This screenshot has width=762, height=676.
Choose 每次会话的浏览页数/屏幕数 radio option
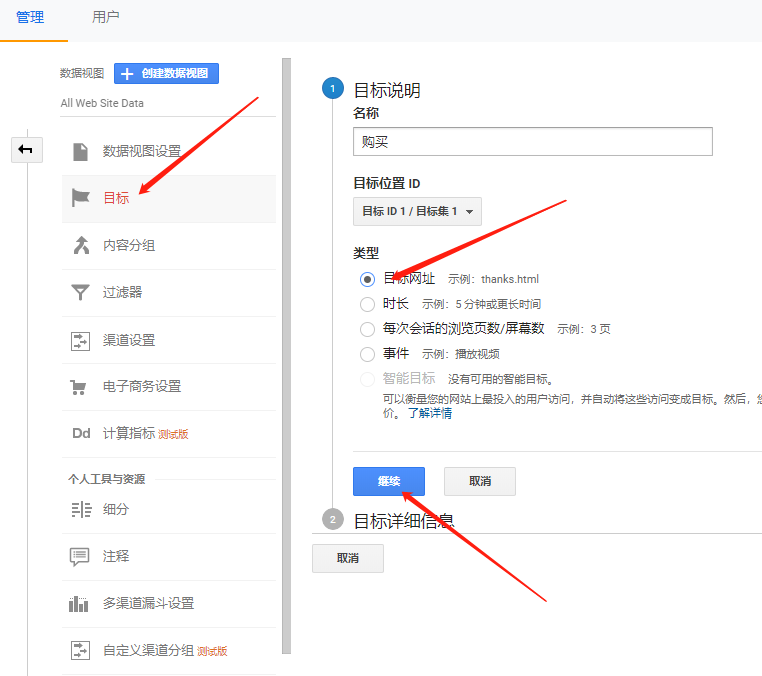point(367,329)
